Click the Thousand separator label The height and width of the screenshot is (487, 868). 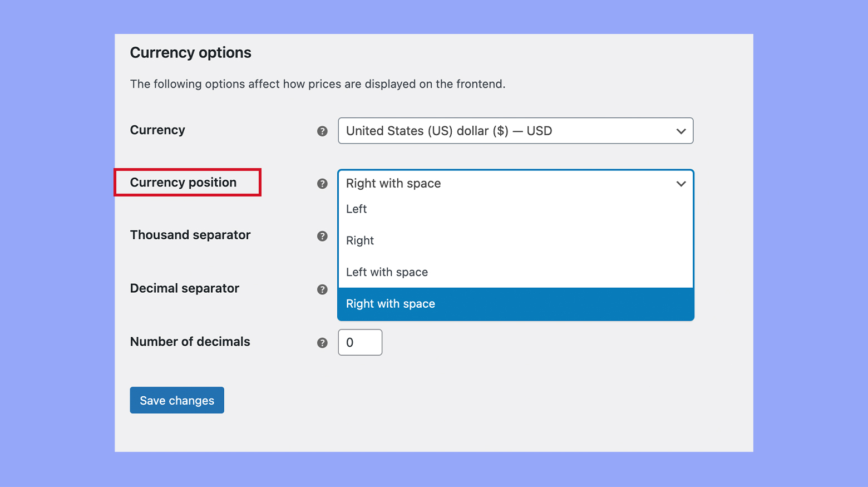coord(190,235)
